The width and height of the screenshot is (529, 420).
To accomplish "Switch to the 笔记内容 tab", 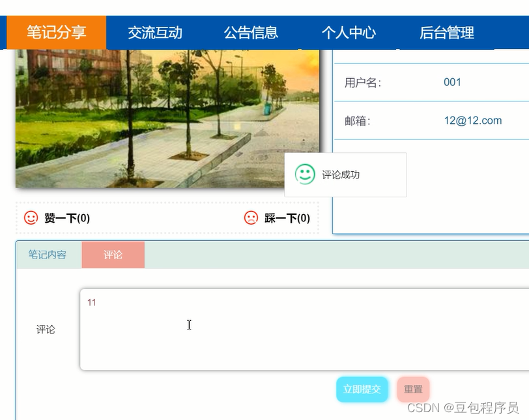I will coord(48,255).
